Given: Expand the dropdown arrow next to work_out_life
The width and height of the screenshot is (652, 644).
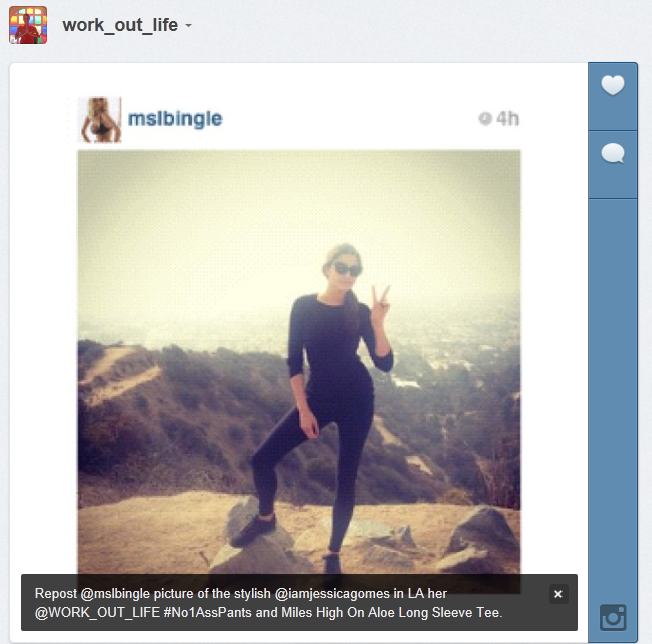Looking at the screenshot, I should click(188, 26).
